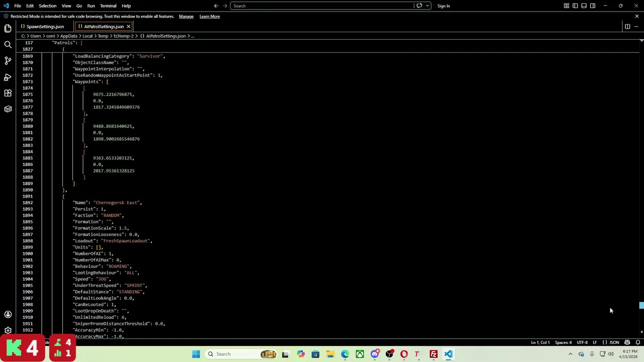Open File Explorer from the taskbar
This screenshot has height=362, width=644.
point(330,354)
